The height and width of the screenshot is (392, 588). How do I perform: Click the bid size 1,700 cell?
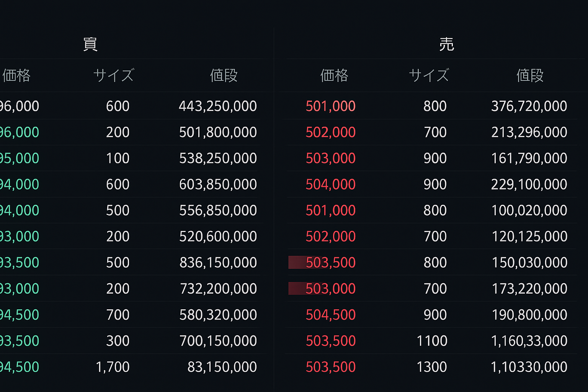(113, 367)
